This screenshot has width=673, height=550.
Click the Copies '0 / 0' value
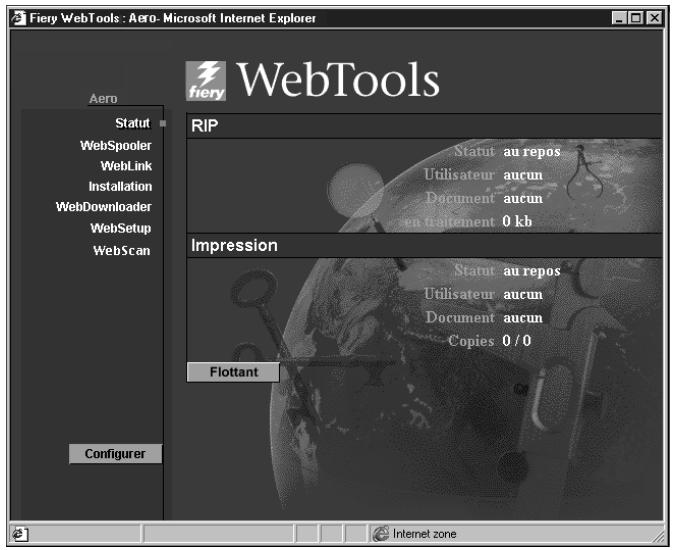[517, 340]
